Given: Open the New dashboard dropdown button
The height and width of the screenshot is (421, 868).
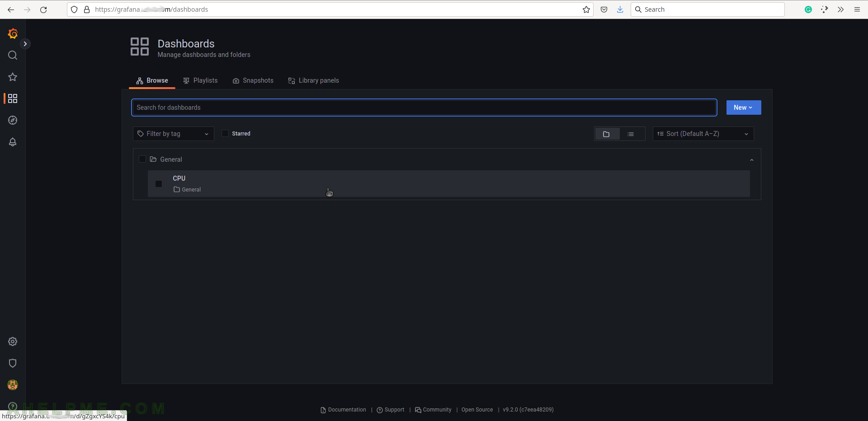Looking at the screenshot, I should click(744, 108).
